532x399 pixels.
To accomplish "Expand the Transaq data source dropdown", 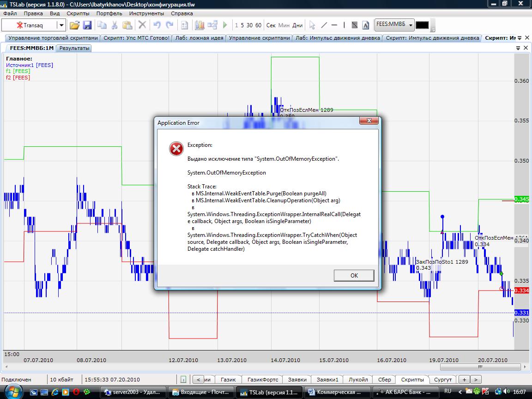I will tap(61, 25).
